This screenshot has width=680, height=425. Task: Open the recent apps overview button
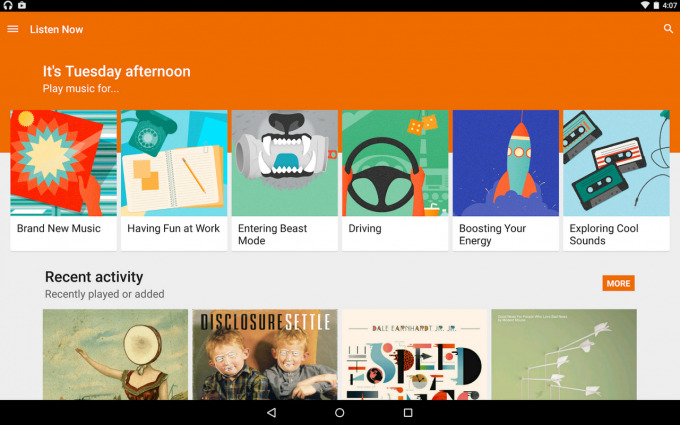pyautogui.click(x=408, y=412)
